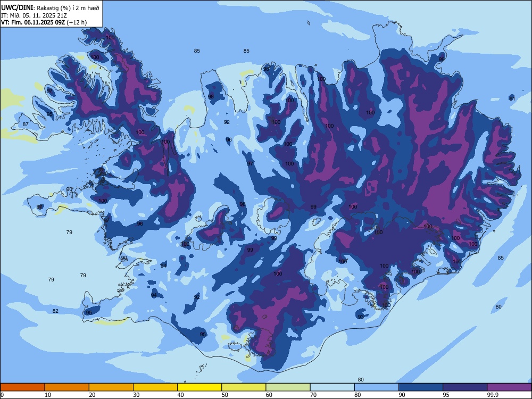Pick the '93' humidity value near the southeast coast
Image resolution: width=532 pixels, height=399 pixels.
pos(361,317)
